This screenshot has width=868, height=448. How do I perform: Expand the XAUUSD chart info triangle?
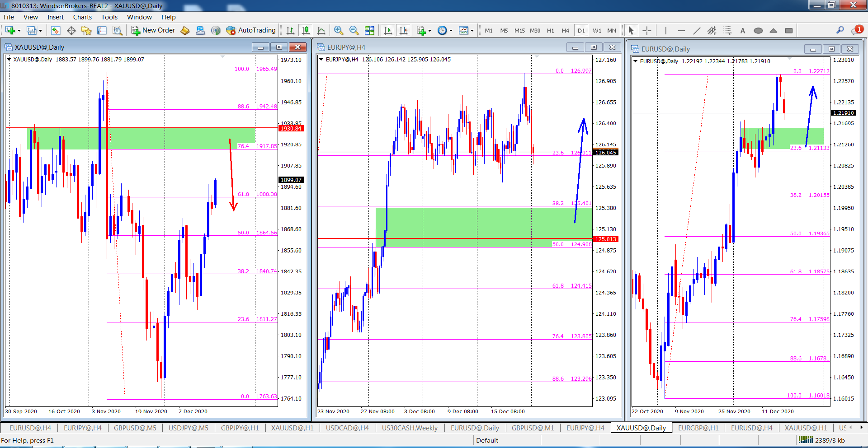click(9, 59)
